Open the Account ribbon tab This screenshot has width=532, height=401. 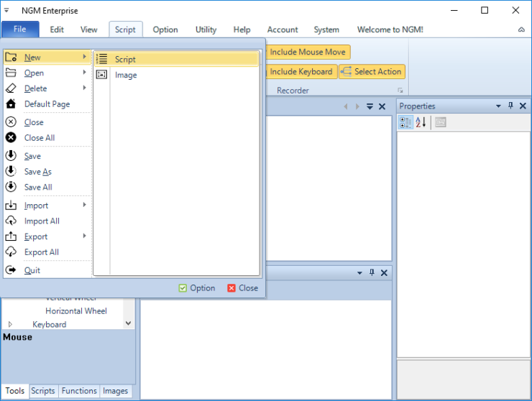[283, 30]
